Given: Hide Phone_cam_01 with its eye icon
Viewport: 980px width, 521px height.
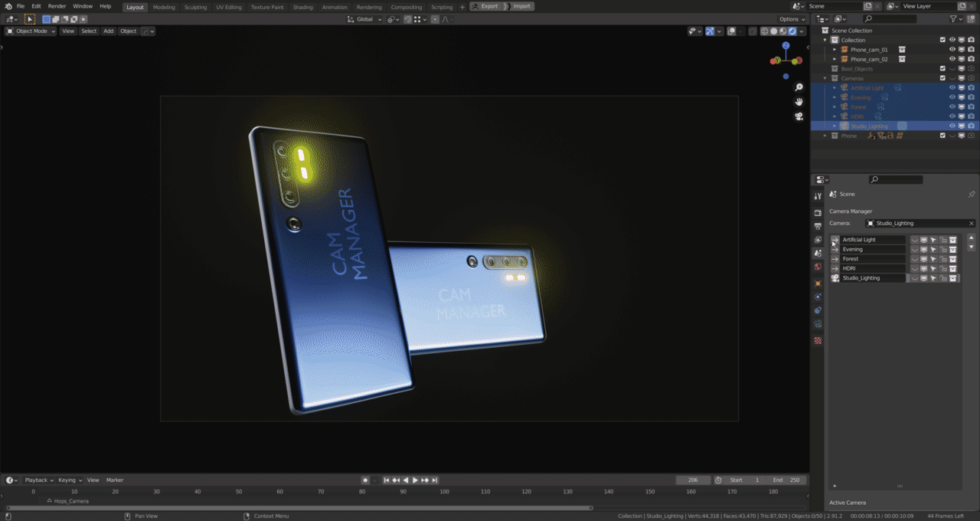Looking at the screenshot, I should [x=952, y=50].
